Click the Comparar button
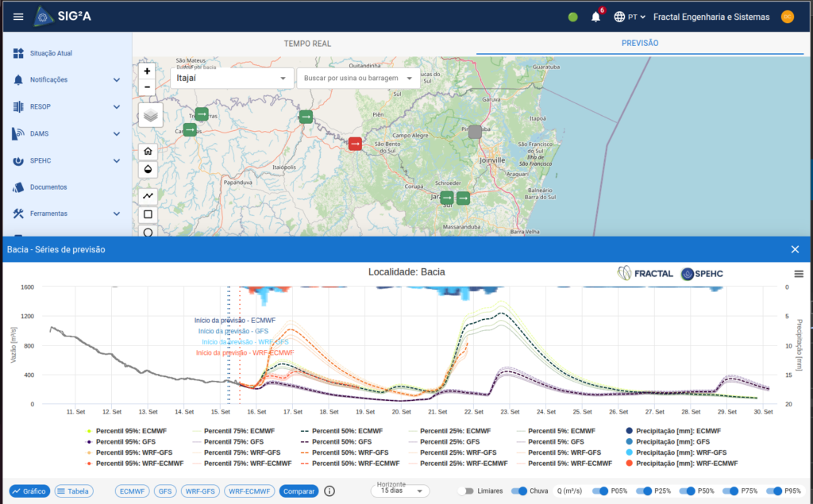Viewport: 813px width, 504px height. pyautogui.click(x=299, y=491)
